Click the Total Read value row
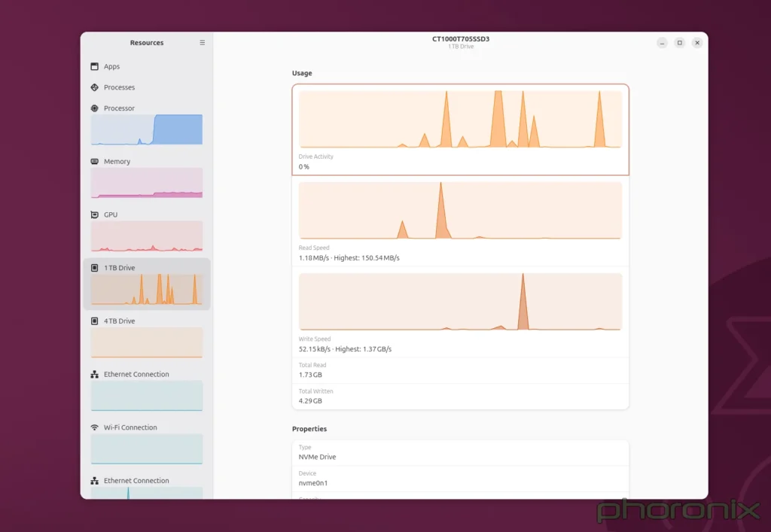The image size is (771, 532). (x=460, y=369)
